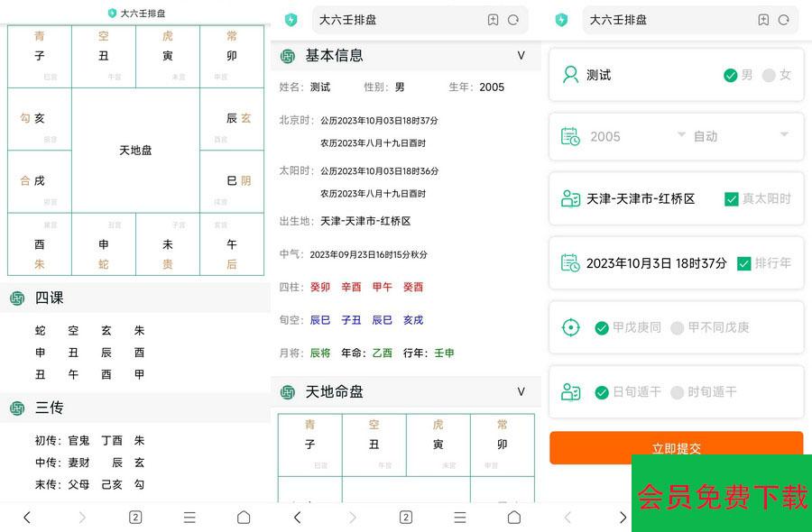Tap the forward arrow in middle phone screen

(x=353, y=517)
